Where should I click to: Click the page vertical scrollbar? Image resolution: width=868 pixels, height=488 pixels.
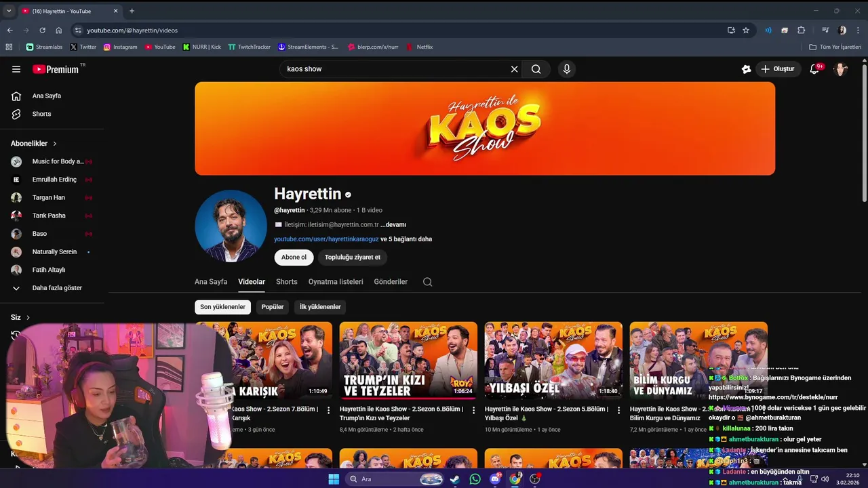click(x=864, y=132)
